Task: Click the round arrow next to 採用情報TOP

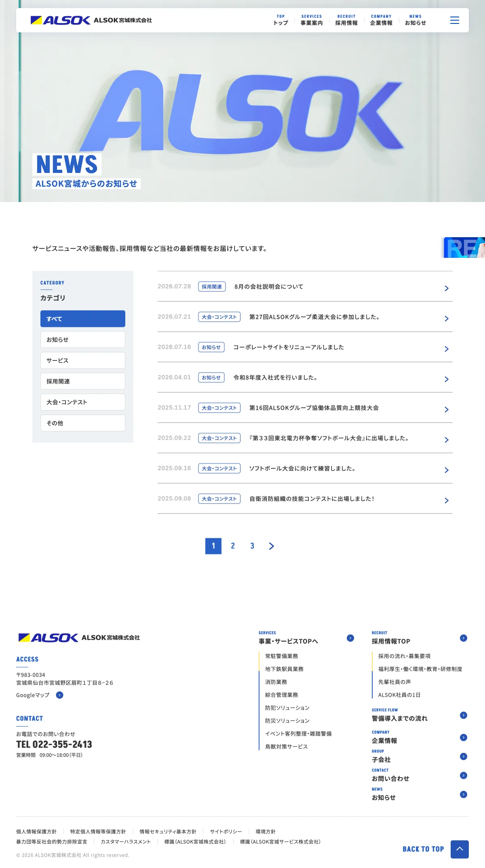Action: (x=464, y=638)
